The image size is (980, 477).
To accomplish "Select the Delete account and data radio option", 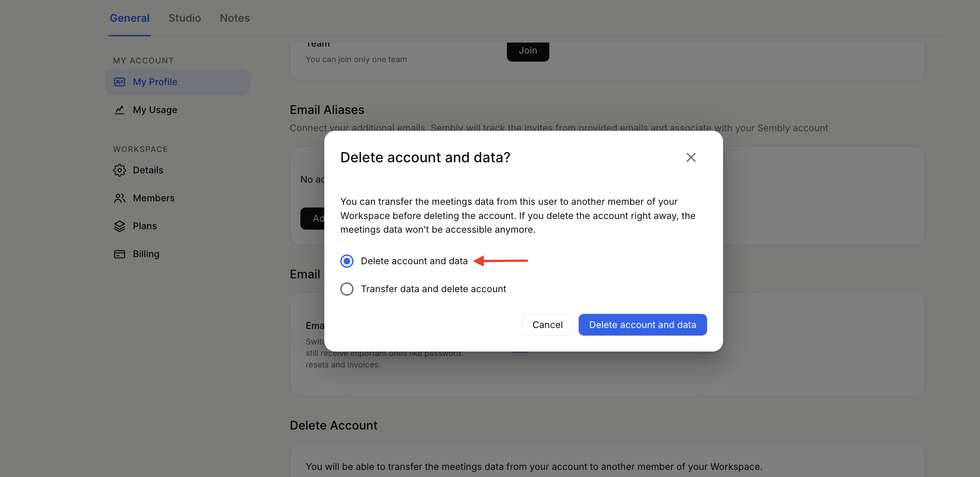I will (347, 261).
